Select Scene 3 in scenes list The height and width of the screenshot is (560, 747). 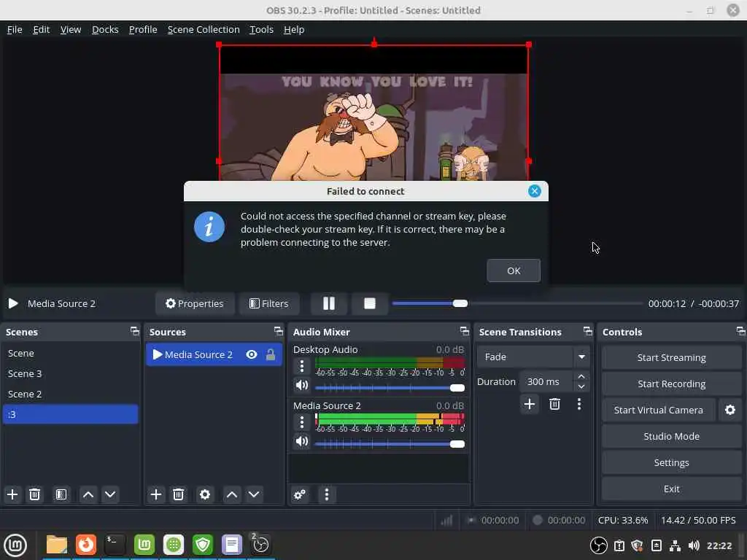pyautogui.click(x=71, y=374)
